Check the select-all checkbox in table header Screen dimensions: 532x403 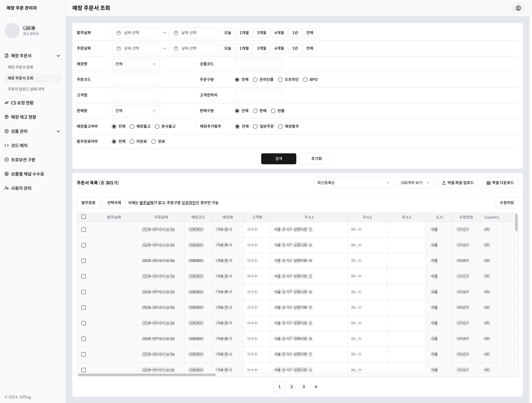point(83,217)
